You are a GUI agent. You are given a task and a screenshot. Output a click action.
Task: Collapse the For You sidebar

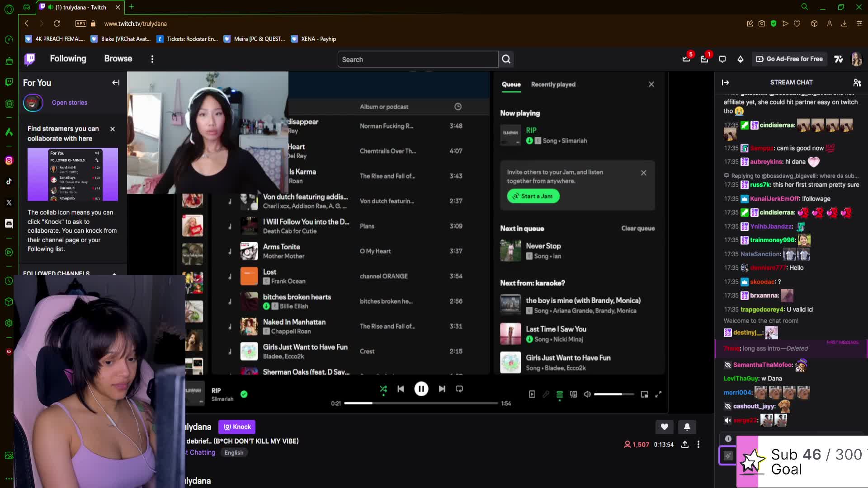[x=116, y=83]
